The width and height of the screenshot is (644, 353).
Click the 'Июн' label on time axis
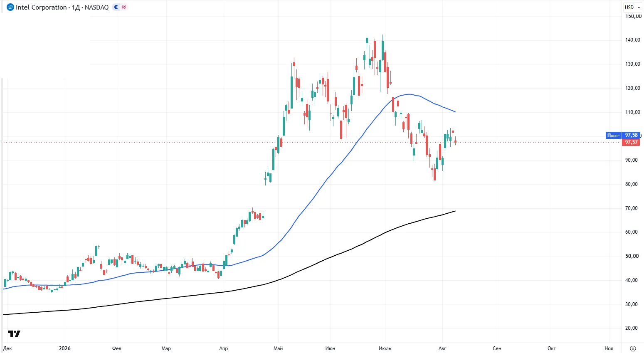331,348
